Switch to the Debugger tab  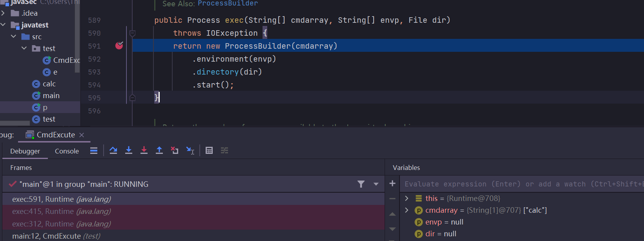(25, 151)
